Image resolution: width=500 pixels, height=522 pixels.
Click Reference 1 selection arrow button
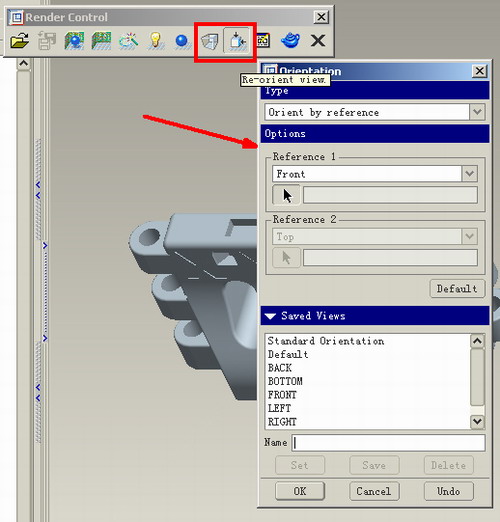(x=286, y=195)
